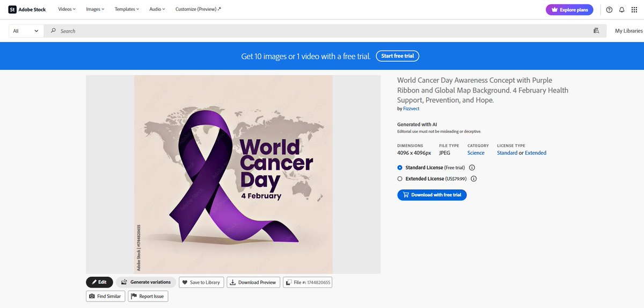The width and height of the screenshot is (644, 308).
Task: Save the image to Library
Action: 201,282
